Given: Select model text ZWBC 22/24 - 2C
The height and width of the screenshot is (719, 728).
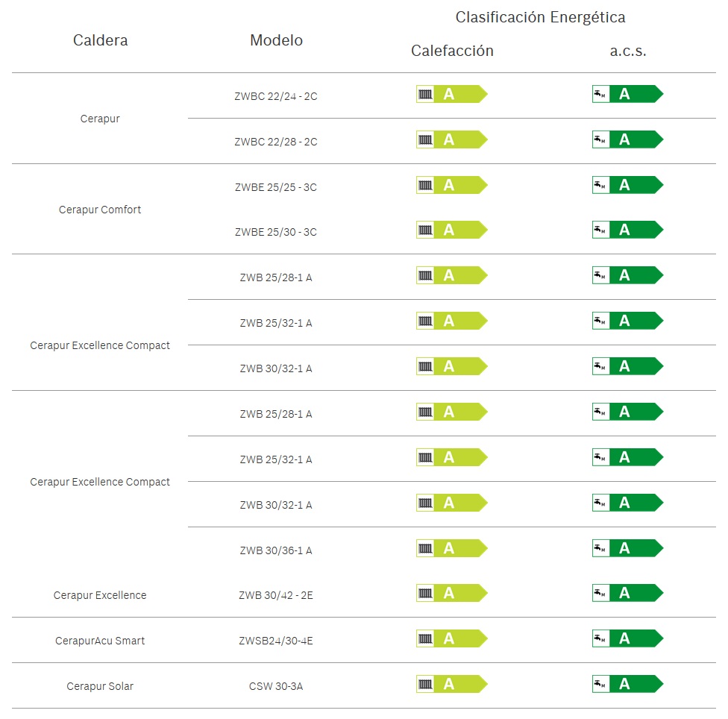Looking at the screenshot, I should point(276,96).
